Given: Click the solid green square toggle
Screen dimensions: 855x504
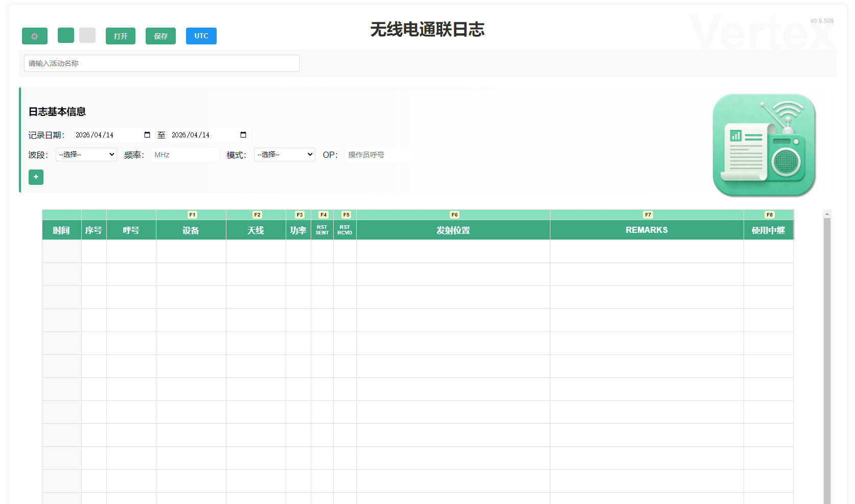Looking at the screenshot, I should click(65, 36).
